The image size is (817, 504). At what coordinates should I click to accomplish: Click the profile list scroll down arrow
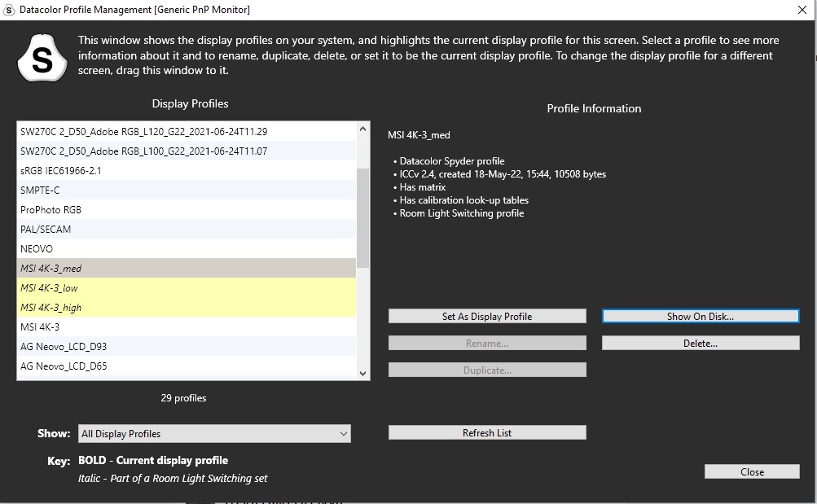tap(363, 373)
